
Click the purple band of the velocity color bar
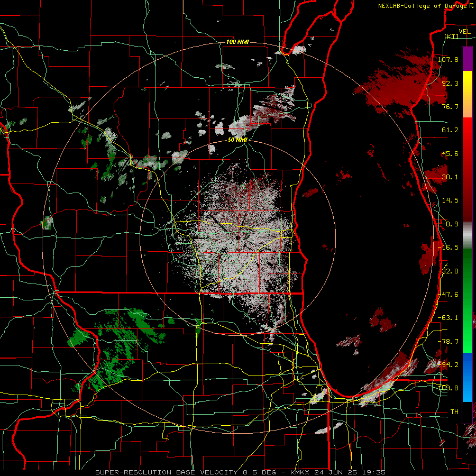(x=467, y=59)
